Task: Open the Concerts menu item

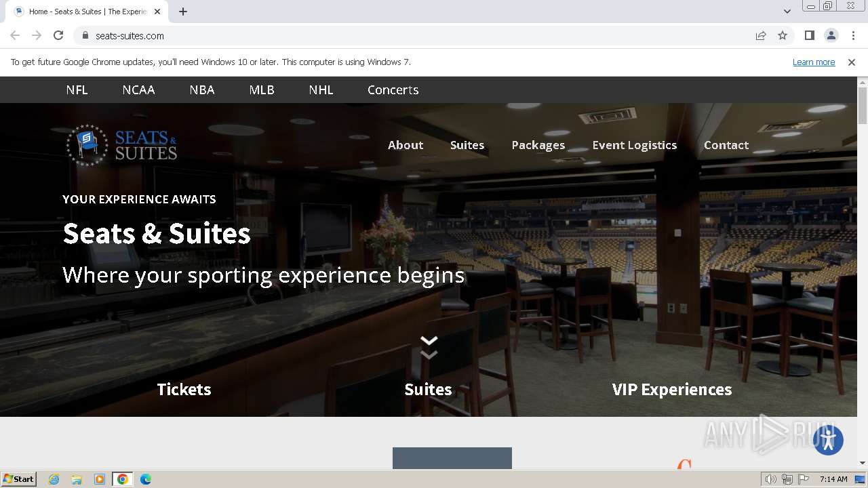Action: click(393, 89)
